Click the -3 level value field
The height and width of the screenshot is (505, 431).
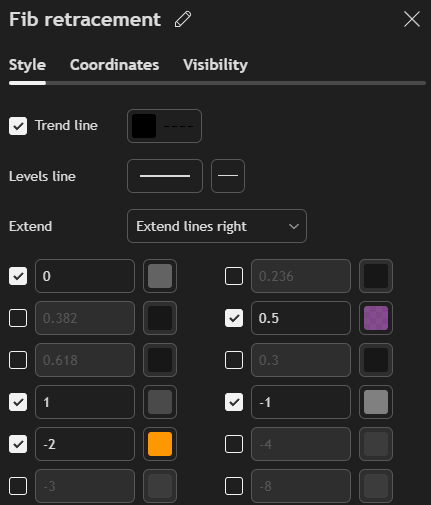pos(85,486)
